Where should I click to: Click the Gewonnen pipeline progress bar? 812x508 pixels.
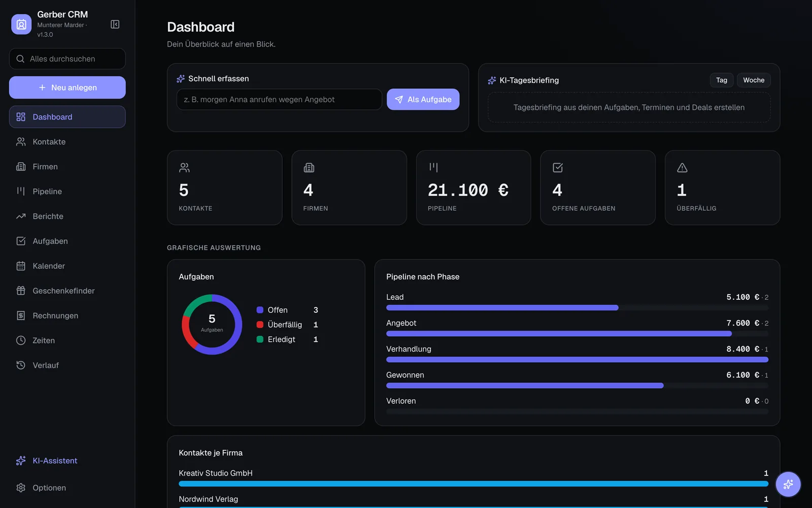pyautogui.click(x=577, y=386)
